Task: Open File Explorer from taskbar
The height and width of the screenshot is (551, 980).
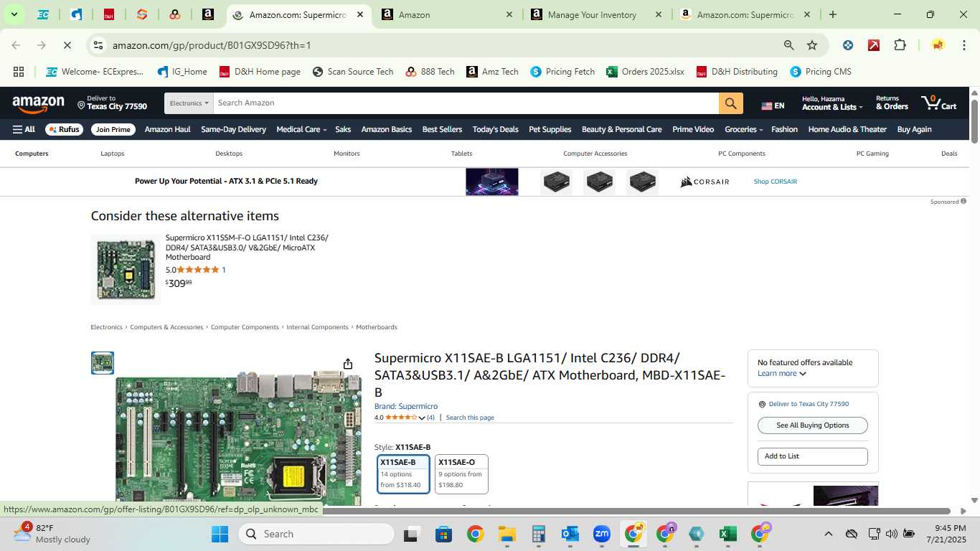Action: (x=507, y=534)
